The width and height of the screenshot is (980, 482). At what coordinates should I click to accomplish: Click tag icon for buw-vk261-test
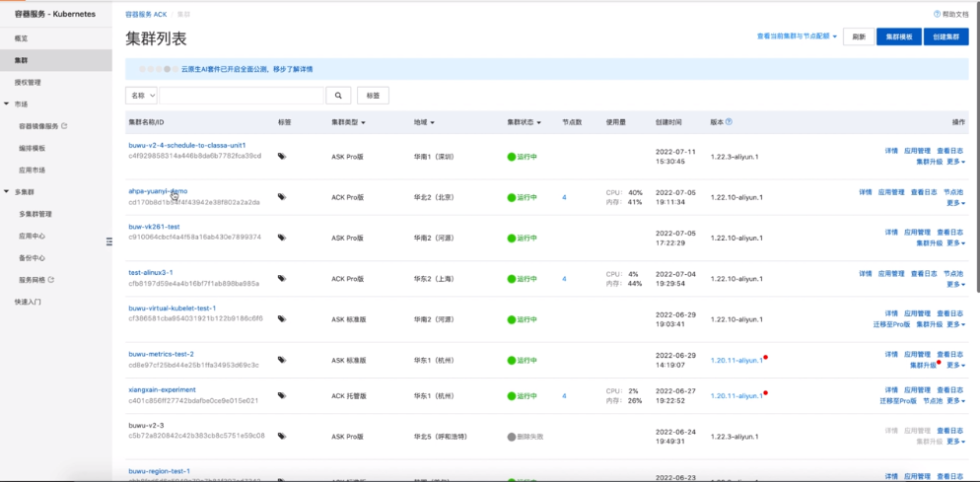tap(282, 238)
